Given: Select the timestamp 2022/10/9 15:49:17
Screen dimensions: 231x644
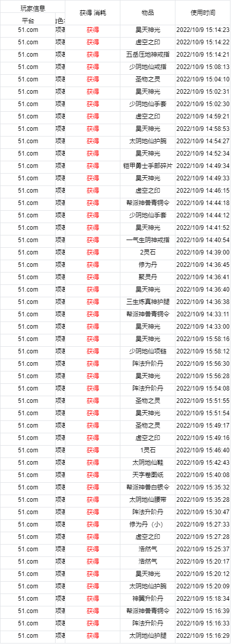Looking at the screenshot, I should pyautogui.click(x=203, y=426).
